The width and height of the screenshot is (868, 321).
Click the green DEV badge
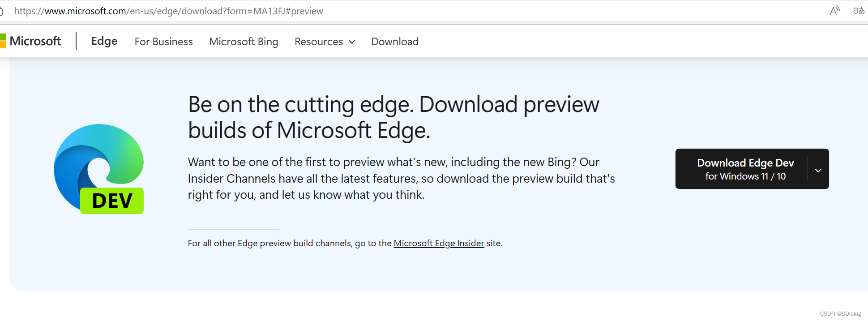click(112, 201)
